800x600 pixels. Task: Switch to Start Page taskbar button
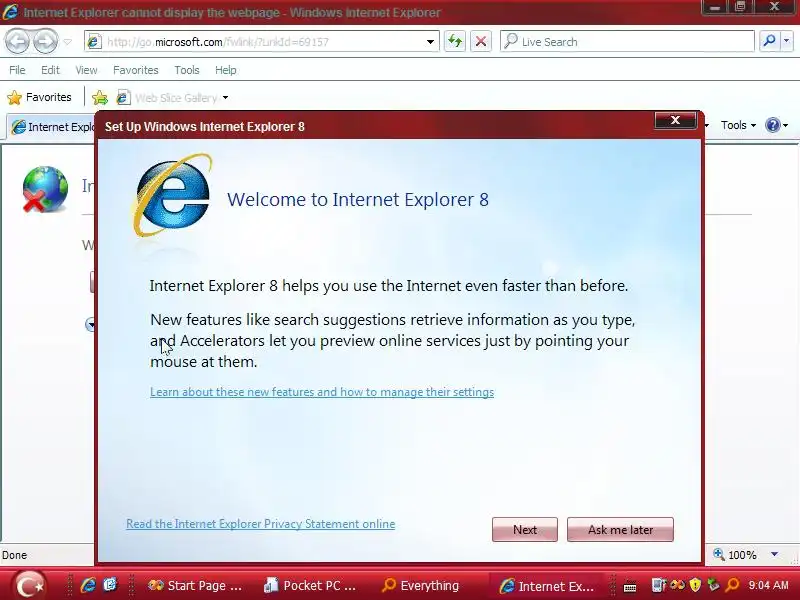click(195, 585)
